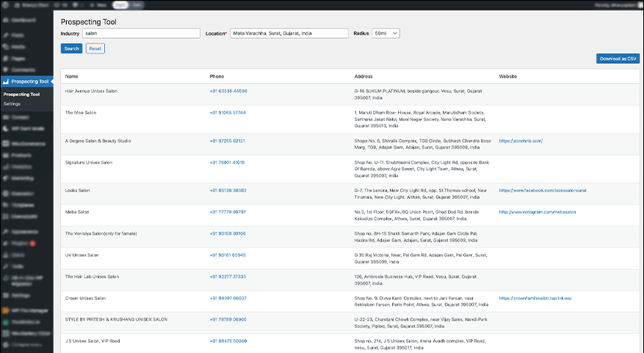The height and width of the screenshot is (353, 644).
Task: Switch to Dark mode in admin bar toggle
Action: coord(137,5)
